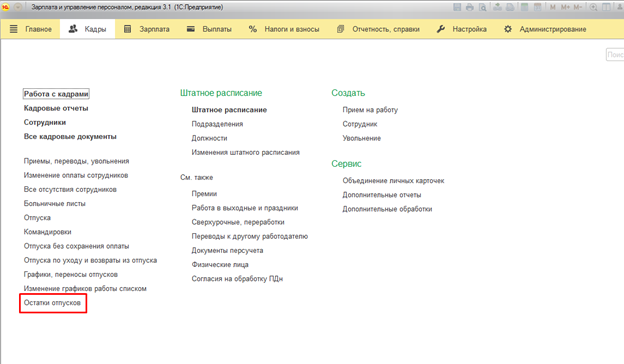This screenshot has width=624, height=364.
Task: Go to the Администрирование section
Action: click(x=545, y=29)
